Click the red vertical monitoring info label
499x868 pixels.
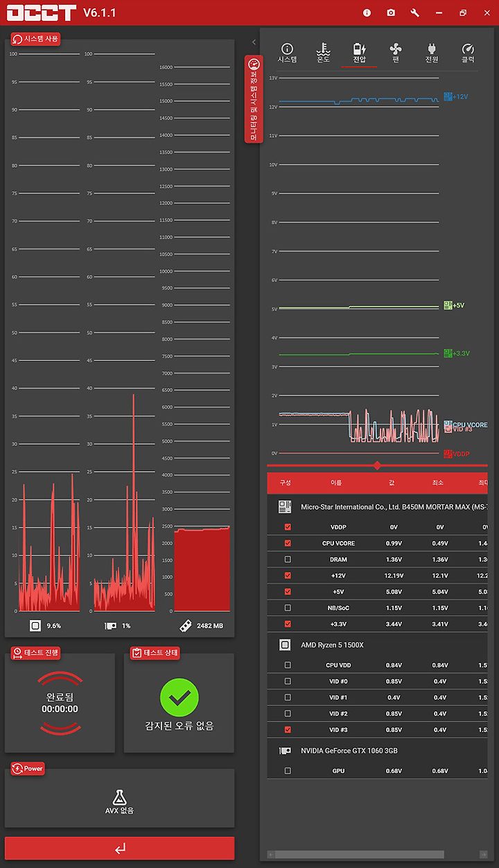pyautogui.click(x=252, y=99)
